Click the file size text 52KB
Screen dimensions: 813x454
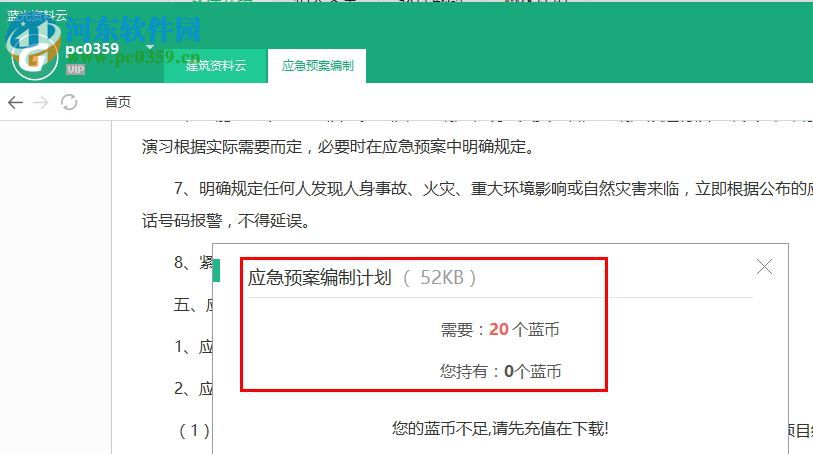(x=441, y=278)
